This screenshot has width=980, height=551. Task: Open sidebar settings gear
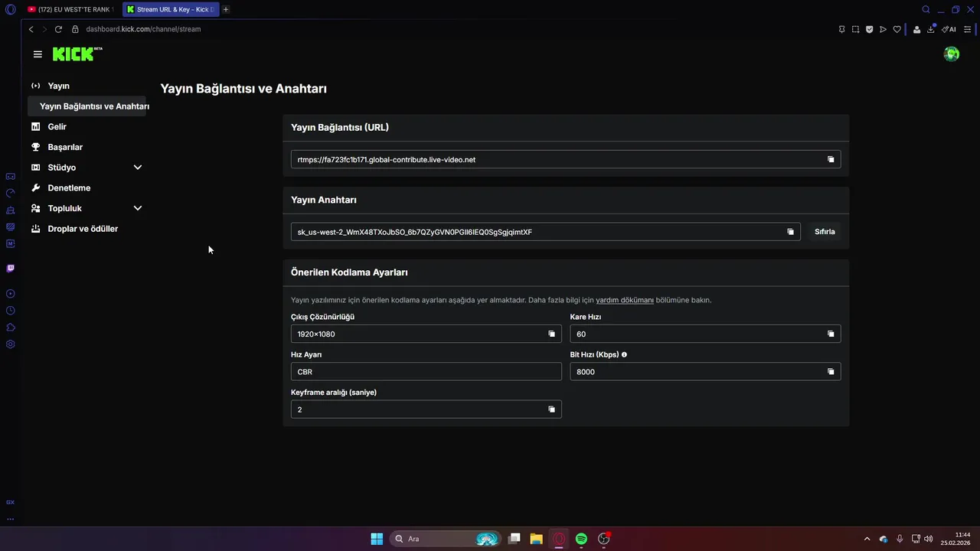10,344
